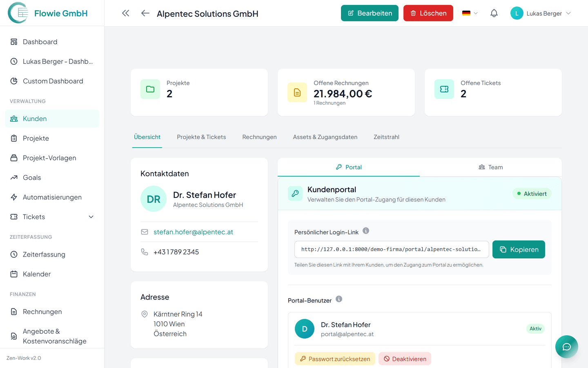This screenshot has height=368, width=588.
Task: Click the personal login link URL field
Action: click(x=391, y=249)
